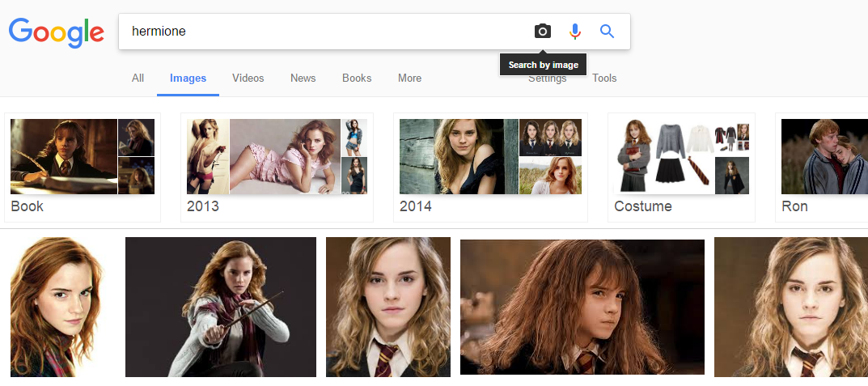Open the Videos tab

(248, 78)
